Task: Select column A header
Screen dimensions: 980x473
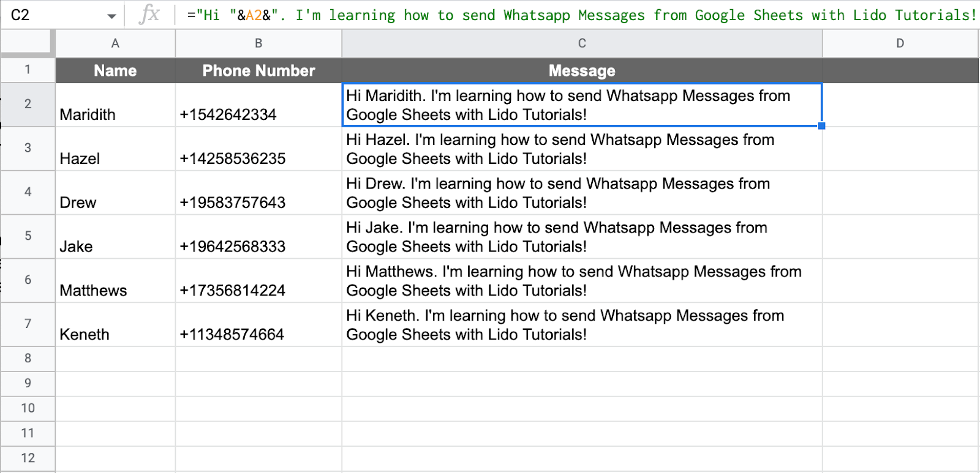Action: click(115, 43)
